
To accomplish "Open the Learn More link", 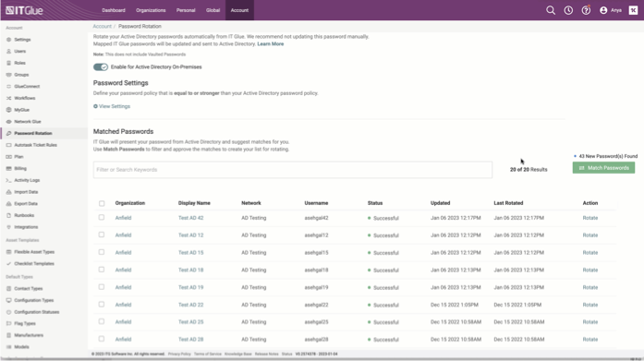I will [x=270, y=44].
